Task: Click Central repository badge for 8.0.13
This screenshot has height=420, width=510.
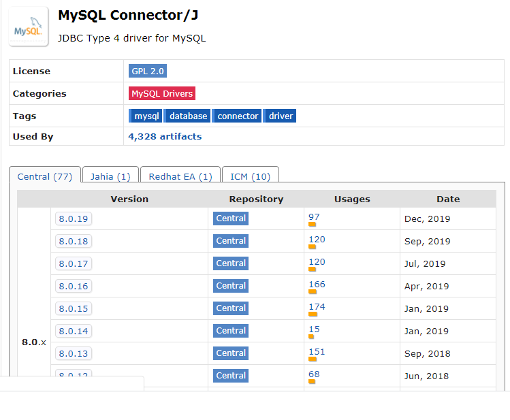Action: pos(231,353)
